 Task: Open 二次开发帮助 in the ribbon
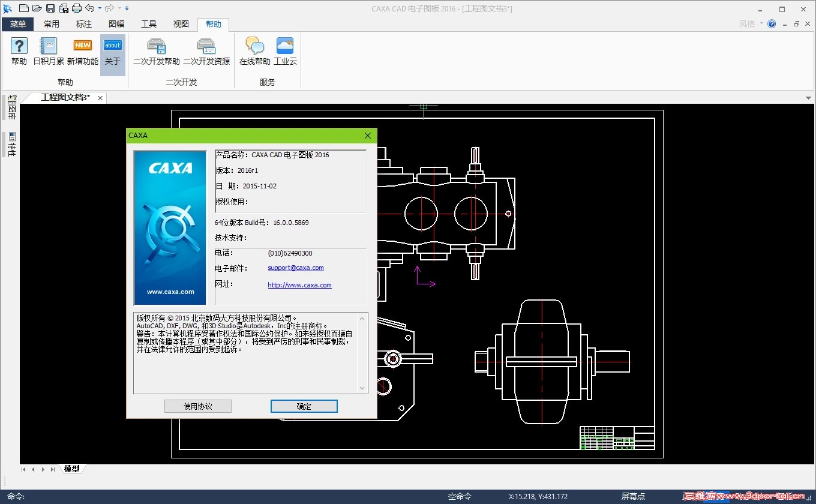[x=157, y=52]
